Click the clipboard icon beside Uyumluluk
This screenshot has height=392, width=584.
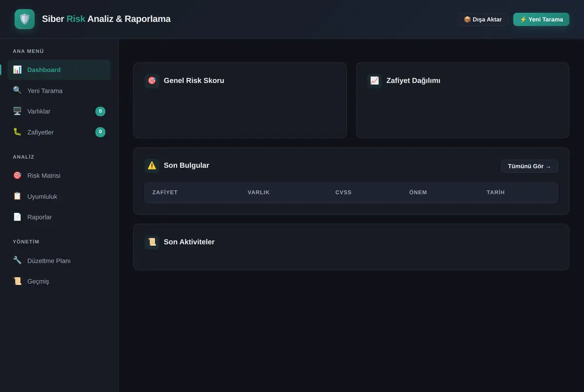[18, 196]
